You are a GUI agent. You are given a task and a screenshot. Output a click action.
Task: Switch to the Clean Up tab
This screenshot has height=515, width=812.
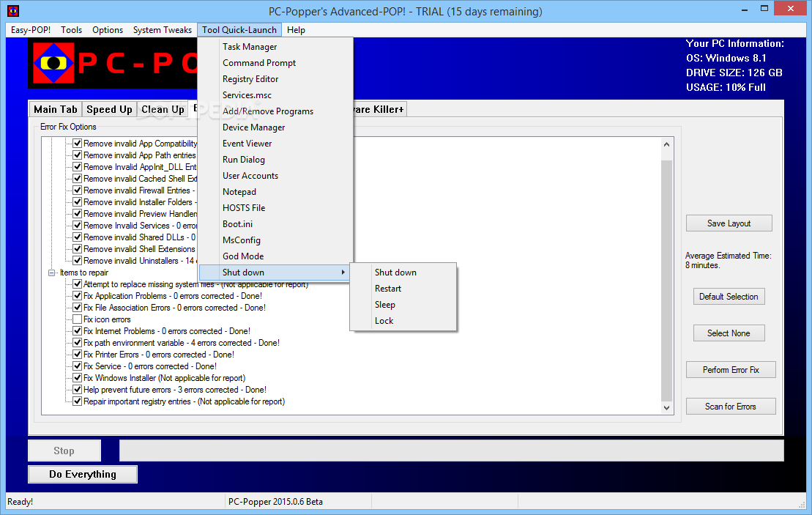(x=163, y=109)
